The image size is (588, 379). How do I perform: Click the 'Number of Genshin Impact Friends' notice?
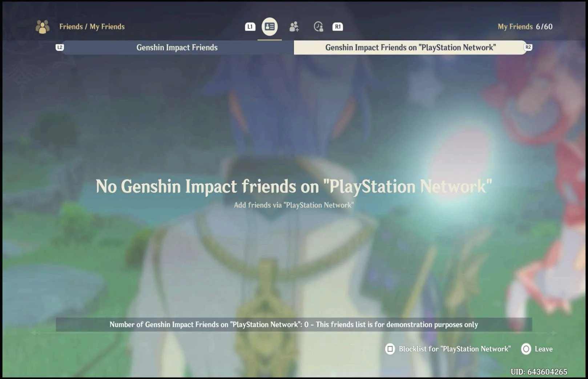point(294,324)
